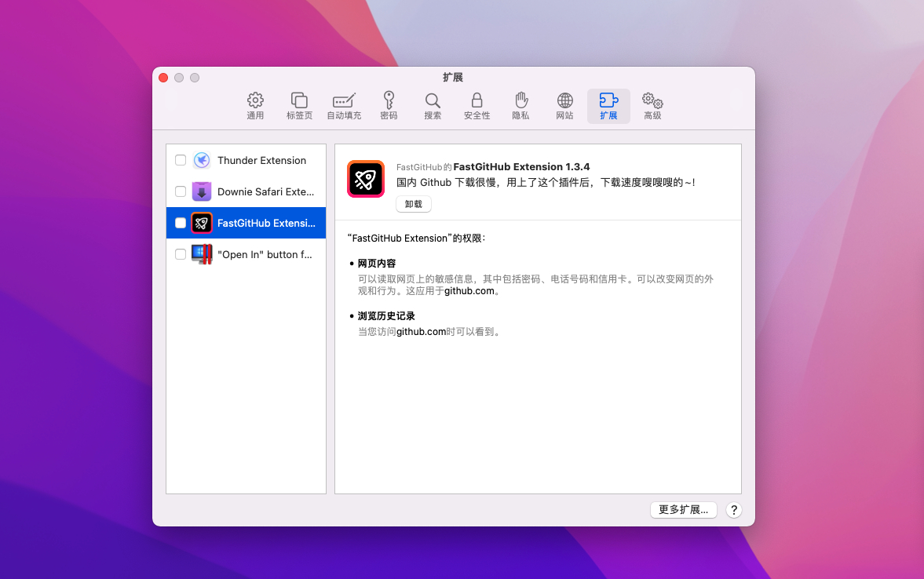Enable the "Open In" button extension checkbox
Viewport: 924px width, 579px height.
click(181, 254)
